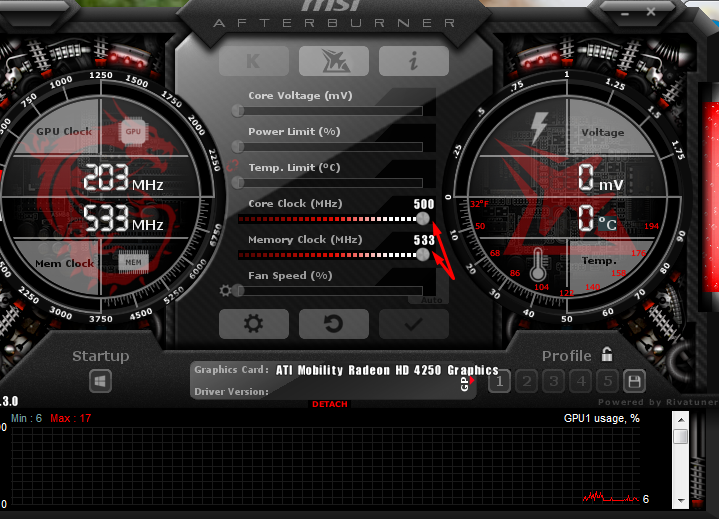Click the Core Clock value field 500
Image resolution: width=719 pixels, height=519 pixels.
[x=424, y=204]
